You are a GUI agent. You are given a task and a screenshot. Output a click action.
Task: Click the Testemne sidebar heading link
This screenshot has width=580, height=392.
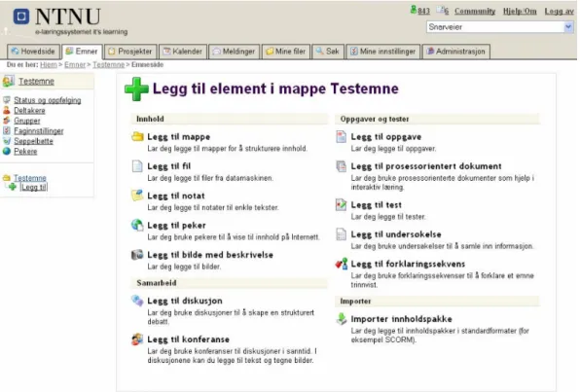[36, 82]
